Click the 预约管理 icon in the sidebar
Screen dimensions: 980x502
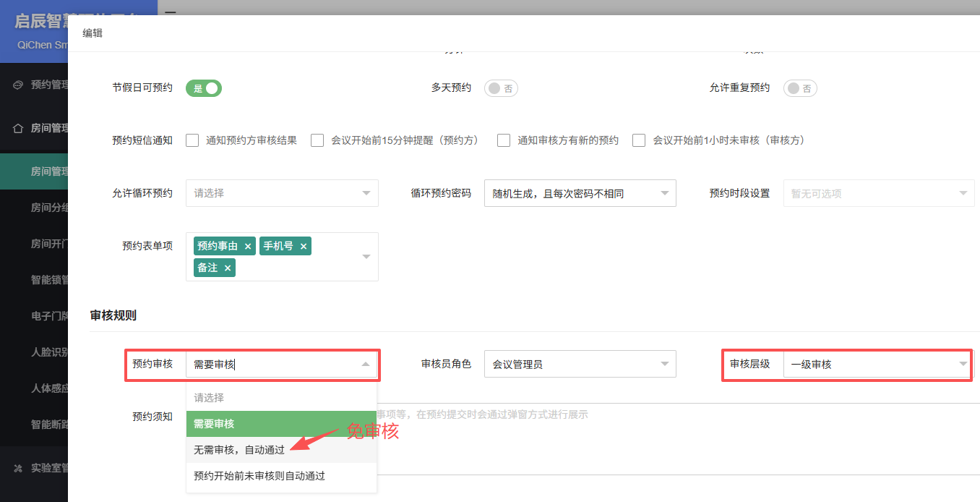point(18,85)
